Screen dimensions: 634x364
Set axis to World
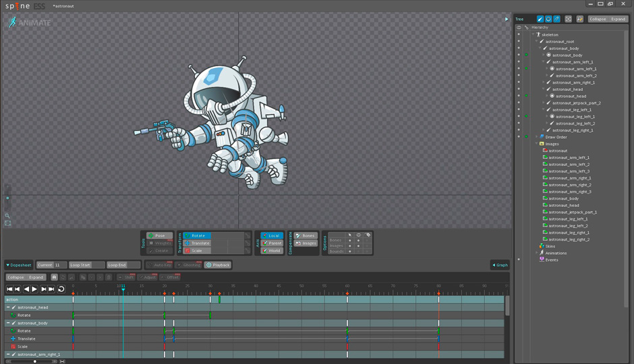tap(272, 251)
